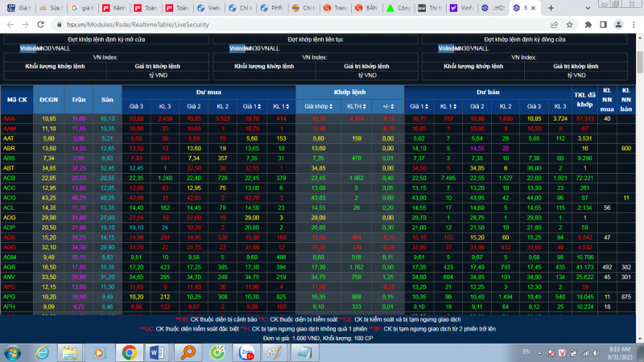The image size is (644, 362).
Task: Sort by the KLTH column header
Action: 356,106
